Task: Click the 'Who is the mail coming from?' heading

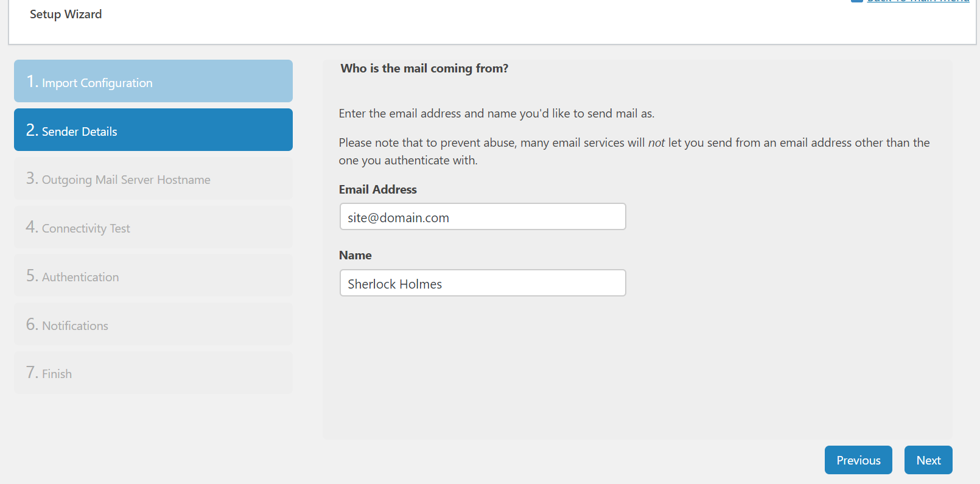Action: (424, 69)
